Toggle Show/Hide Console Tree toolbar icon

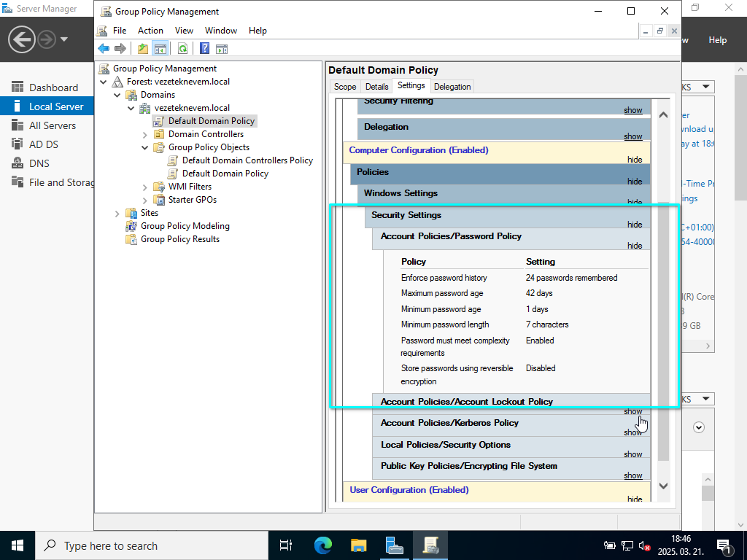(160, 49)
